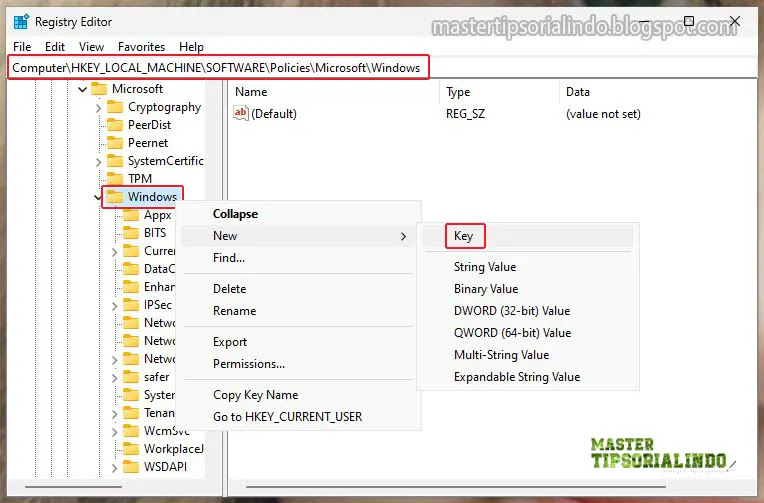Image resolution: width=764 pixels, height=503 pixels.
Task: Open the New submenu arrow
Action: (x=403, y=236)
